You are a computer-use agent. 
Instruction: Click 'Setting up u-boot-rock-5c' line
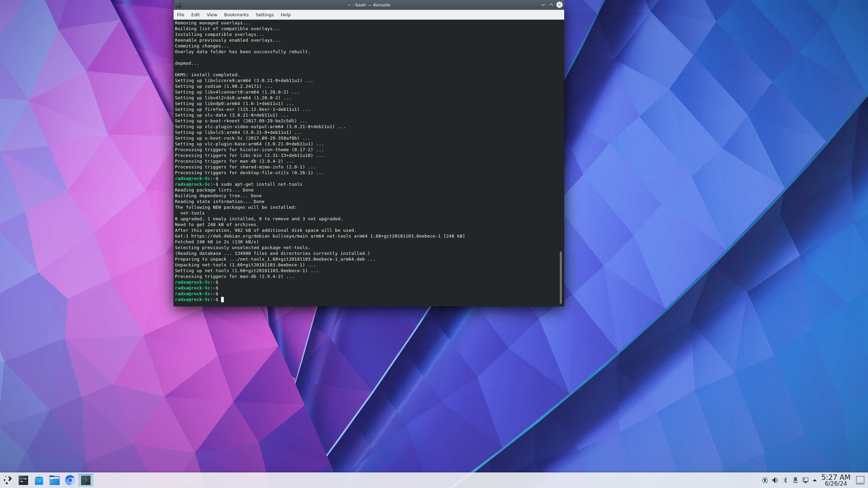[x=242, y=138]
